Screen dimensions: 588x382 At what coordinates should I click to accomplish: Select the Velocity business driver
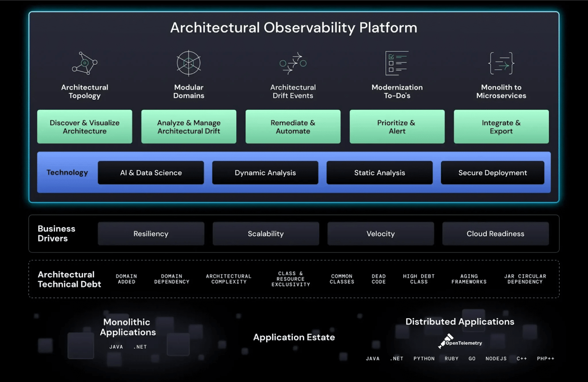[380, 234]
